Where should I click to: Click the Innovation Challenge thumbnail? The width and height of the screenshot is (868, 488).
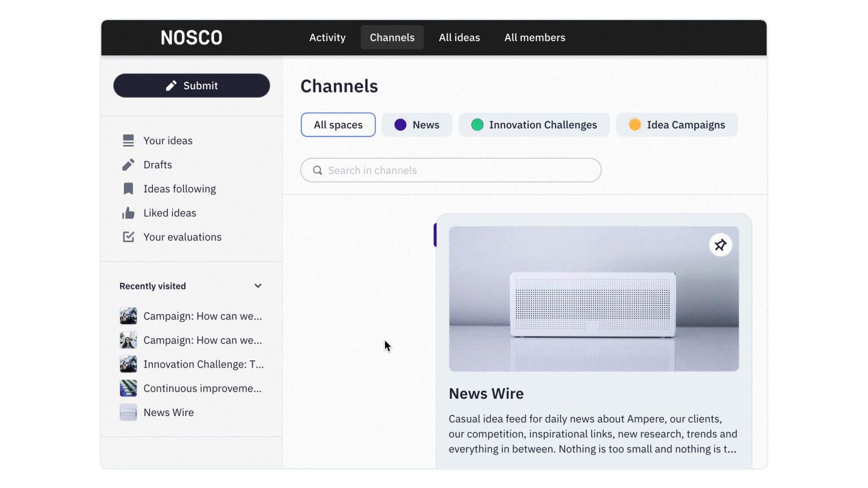click(128, 364)
